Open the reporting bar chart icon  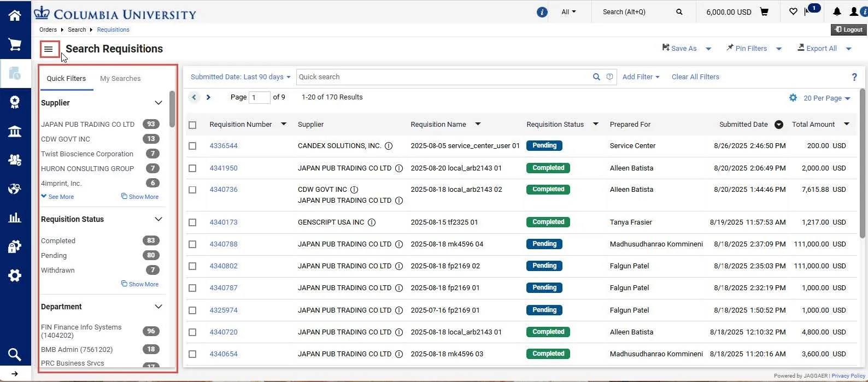pos(15,218)
